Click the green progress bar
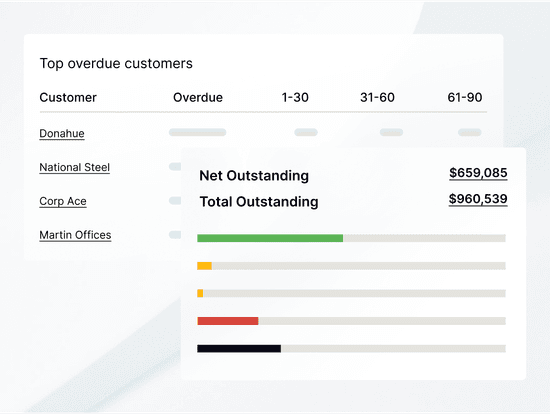The image size is (550, 414). tap(270, 238)
